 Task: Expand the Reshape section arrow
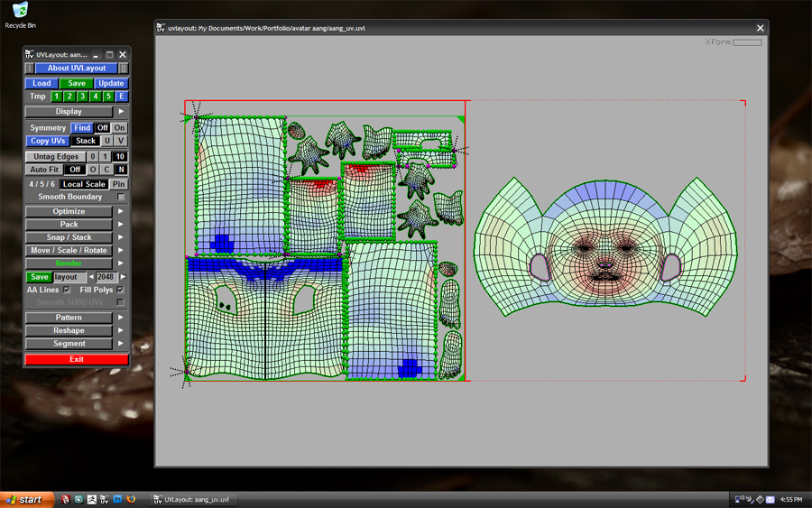coord(121,330)
